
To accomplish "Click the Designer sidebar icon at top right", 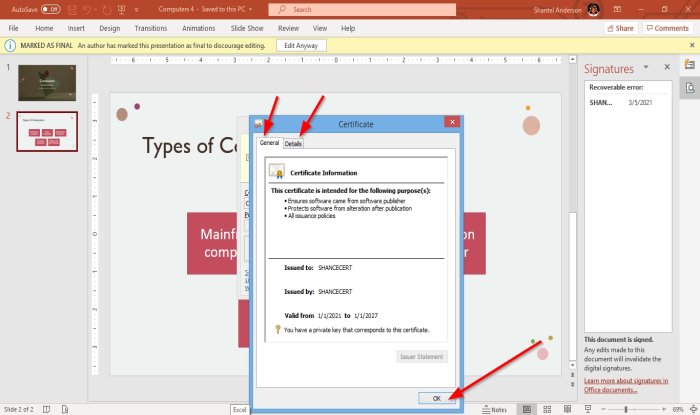I will (x=690, y=65).
